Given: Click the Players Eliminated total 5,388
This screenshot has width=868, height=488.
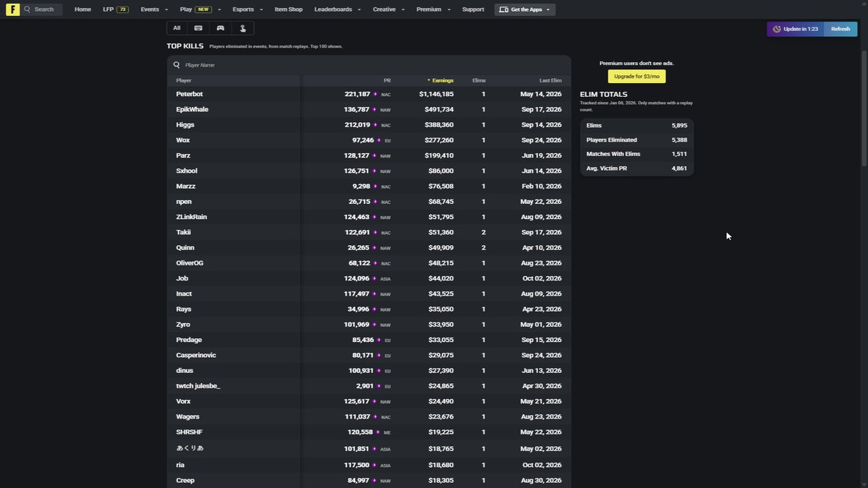Looking at the screenshot, I should 679,140.
